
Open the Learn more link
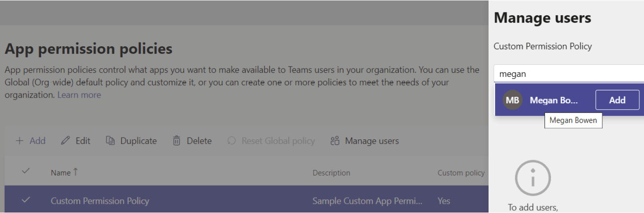click(79, 95)
